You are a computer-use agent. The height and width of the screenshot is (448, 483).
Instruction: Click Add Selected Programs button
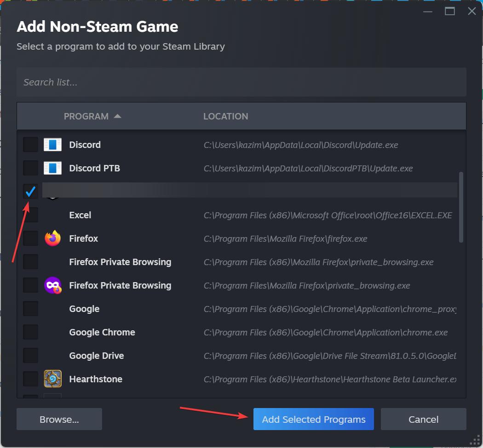[314, 419]
